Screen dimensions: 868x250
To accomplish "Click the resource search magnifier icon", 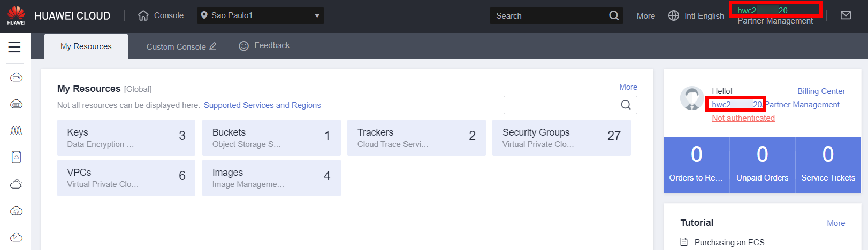I will point(626,105).
